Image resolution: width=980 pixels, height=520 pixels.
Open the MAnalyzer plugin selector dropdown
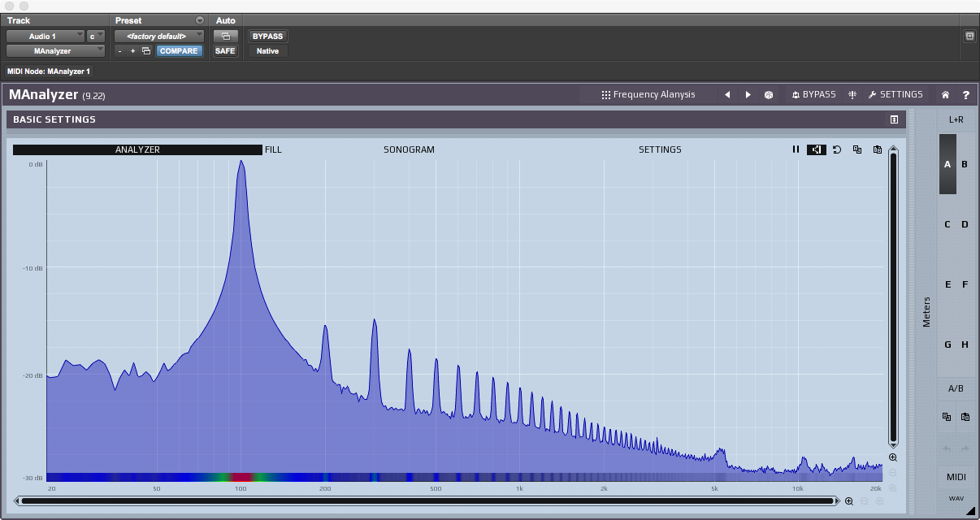pos(55,51)
